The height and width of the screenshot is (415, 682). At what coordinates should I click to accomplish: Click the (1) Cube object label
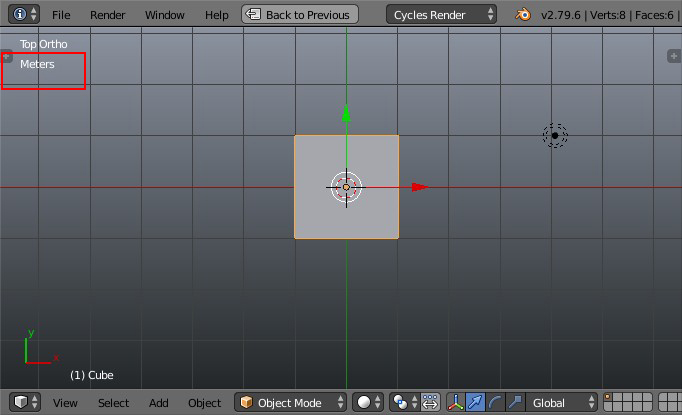(92, 375)
